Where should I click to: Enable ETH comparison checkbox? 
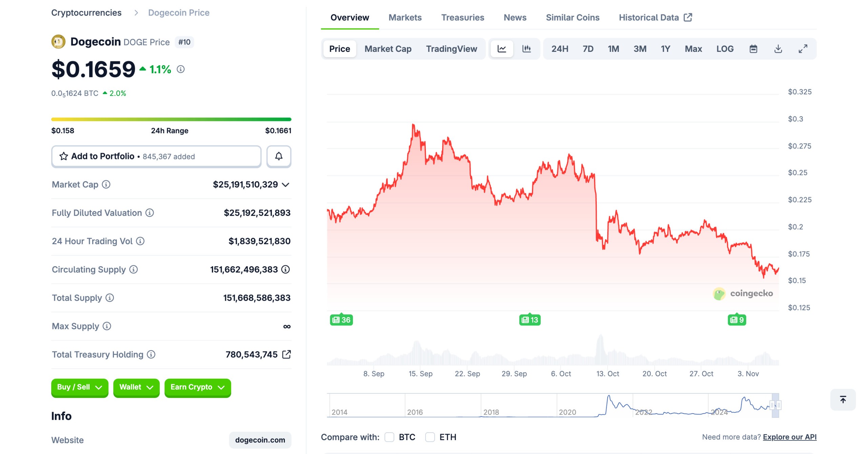pyautogui.click(x=430, y=437)
